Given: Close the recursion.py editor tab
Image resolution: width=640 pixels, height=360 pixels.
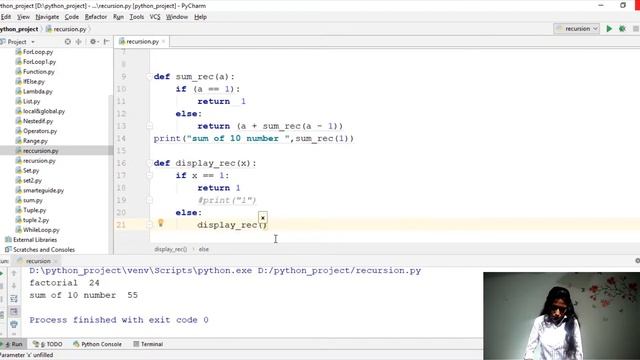Looking at the screenshot, I should pyautogui.click(x=163, y=42).
